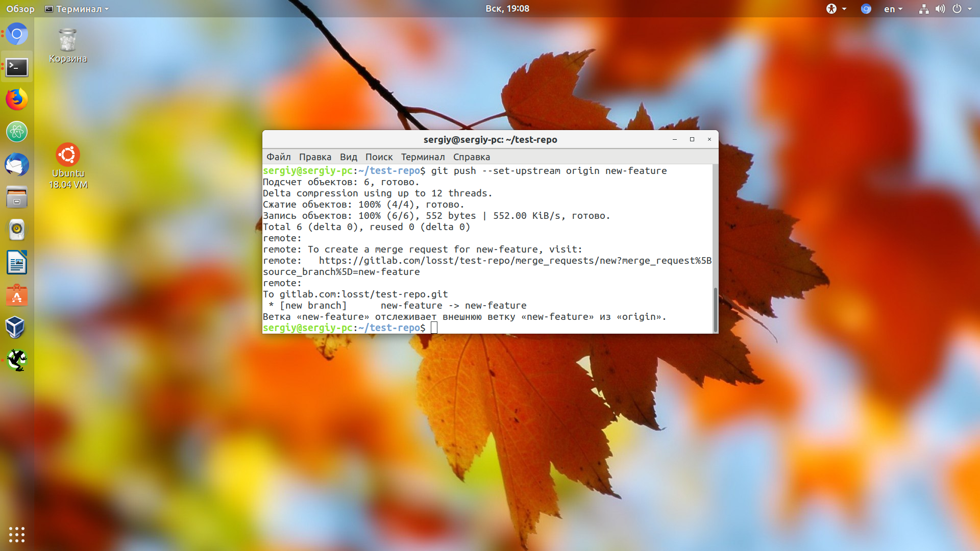Open Files manager from the dock
Screen dimensions: 980x551
click(x=17, y=197)
